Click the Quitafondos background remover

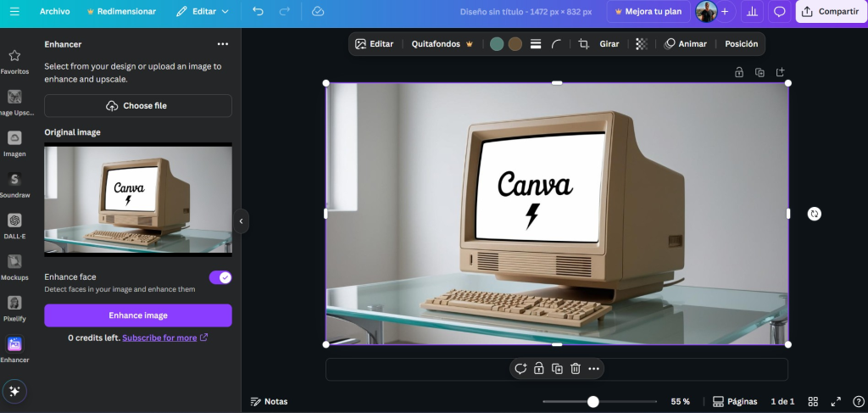(442, 44)
